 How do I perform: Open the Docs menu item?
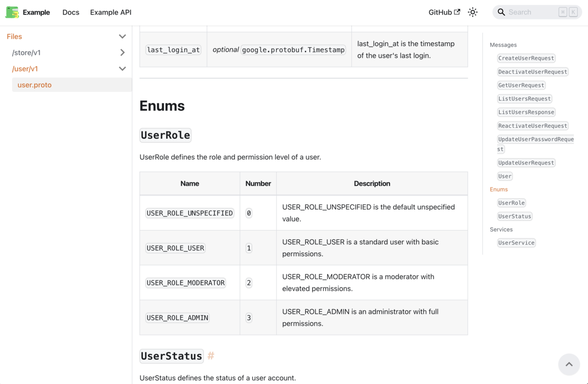(71, 12)
